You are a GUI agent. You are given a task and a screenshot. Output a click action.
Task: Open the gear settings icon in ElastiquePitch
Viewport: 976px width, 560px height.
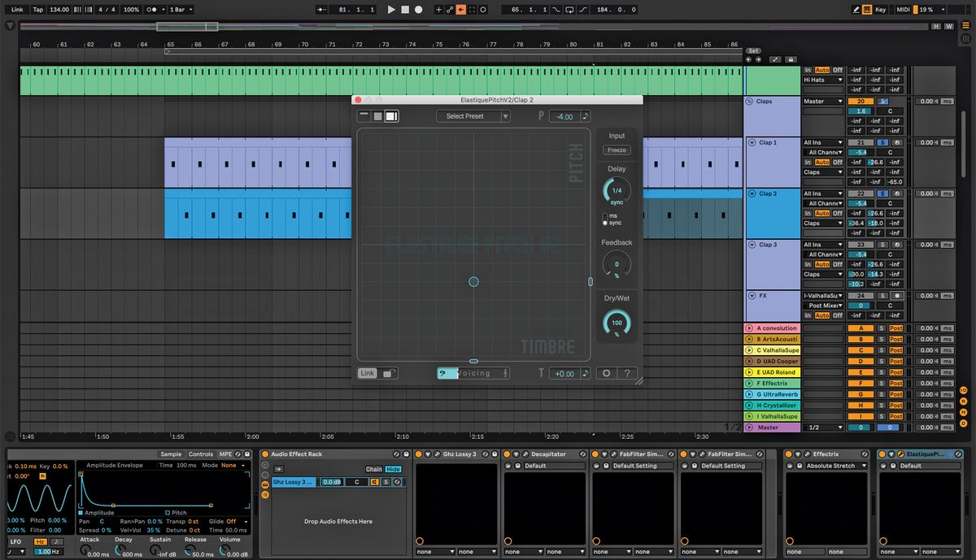(x=607, y=373)
